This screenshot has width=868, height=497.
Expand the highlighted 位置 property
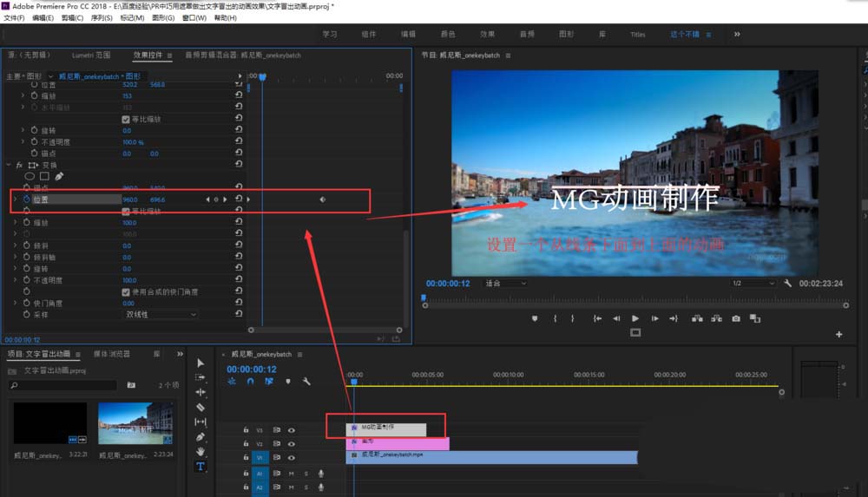(15, 199)
